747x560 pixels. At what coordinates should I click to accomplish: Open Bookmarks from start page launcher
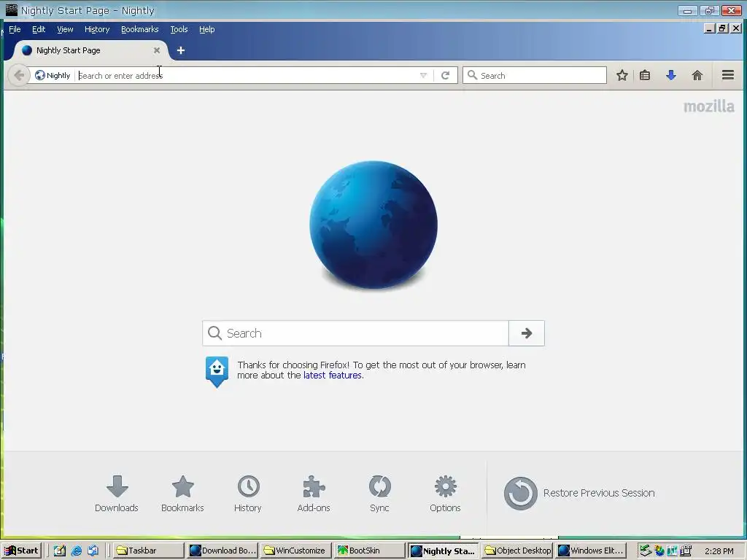pyautogui.click(x=182, y=494)
